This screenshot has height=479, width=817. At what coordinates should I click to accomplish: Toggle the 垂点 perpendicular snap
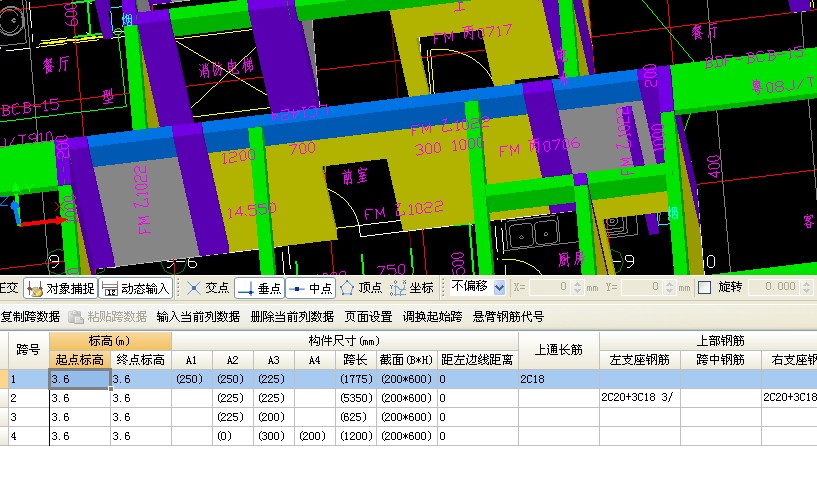click(259, 288)
